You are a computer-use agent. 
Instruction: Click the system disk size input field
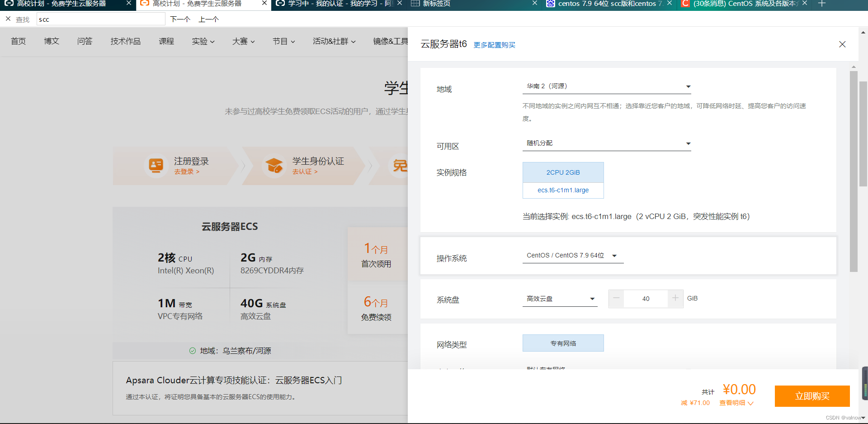pos(646,299)
